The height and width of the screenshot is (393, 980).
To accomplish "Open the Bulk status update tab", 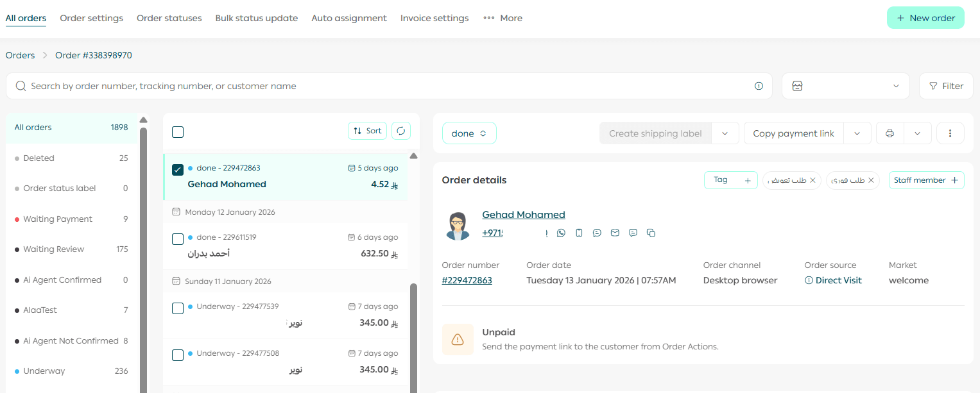I will [256, 18].
